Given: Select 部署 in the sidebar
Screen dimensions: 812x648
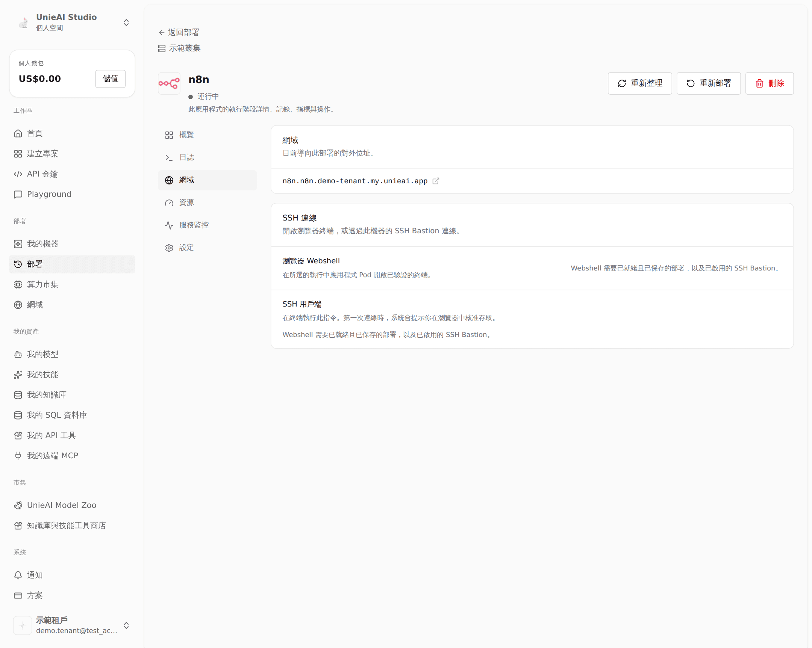Looking at the screenshot, I should tap(72, 264).
